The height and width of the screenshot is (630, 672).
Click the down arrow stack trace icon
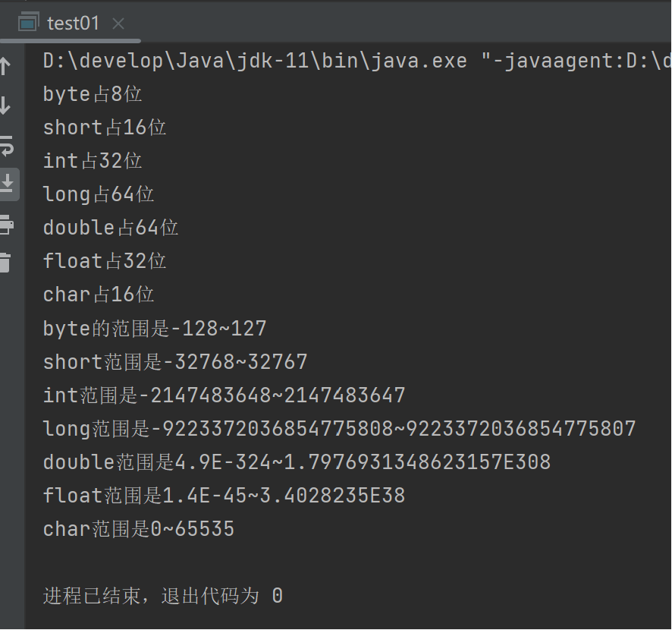[6, 105]
